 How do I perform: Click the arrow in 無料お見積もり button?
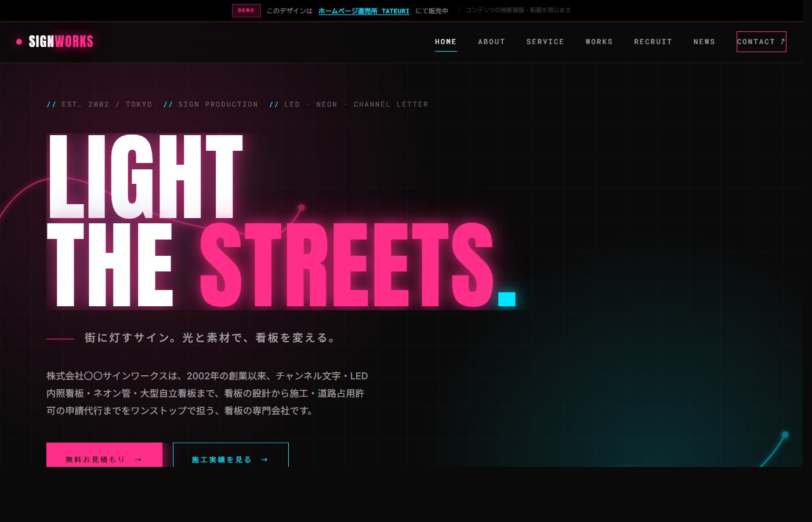click(x=138, y=459)
